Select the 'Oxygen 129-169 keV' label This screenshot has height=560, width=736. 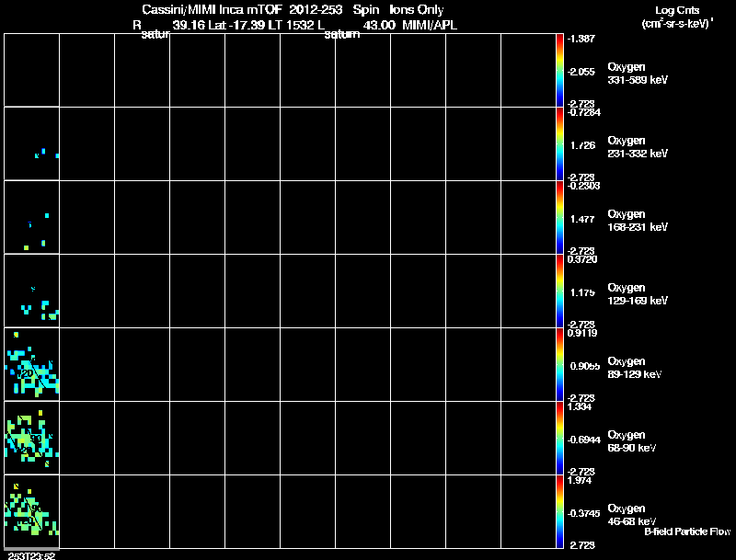[x=638, y=294]
